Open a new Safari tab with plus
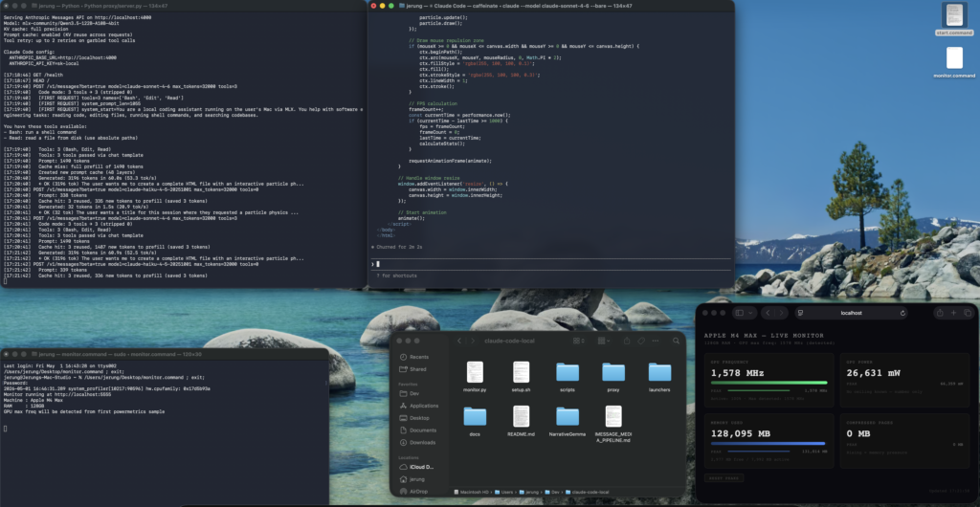980x507 pixels. (954, 313)
